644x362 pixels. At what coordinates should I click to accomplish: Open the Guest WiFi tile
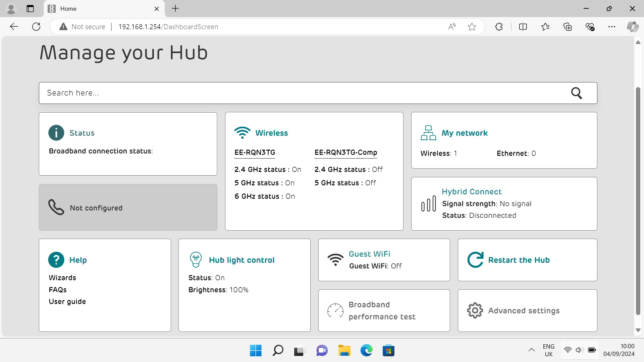coord(384,260)
